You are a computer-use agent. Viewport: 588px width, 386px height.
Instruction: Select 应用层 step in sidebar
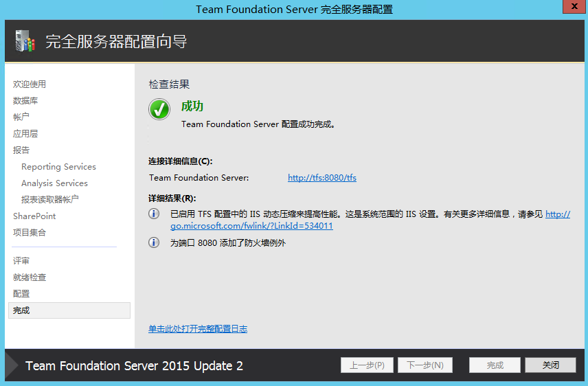(x=25, y=133)
